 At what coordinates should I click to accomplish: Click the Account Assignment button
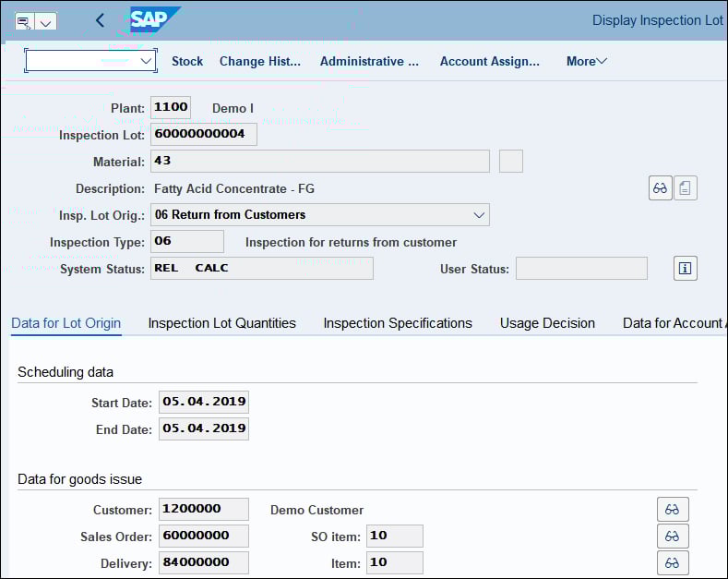[489, 61]
